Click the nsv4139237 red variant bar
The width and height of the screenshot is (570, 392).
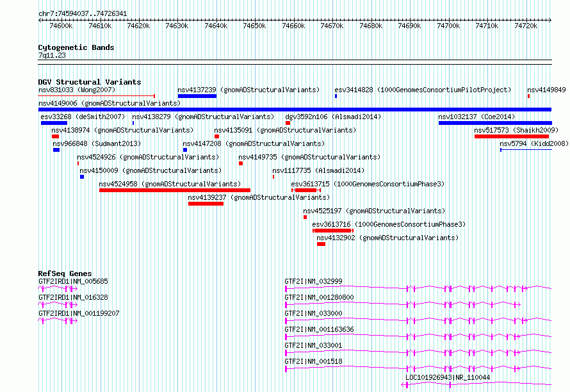tap(206, 204)
